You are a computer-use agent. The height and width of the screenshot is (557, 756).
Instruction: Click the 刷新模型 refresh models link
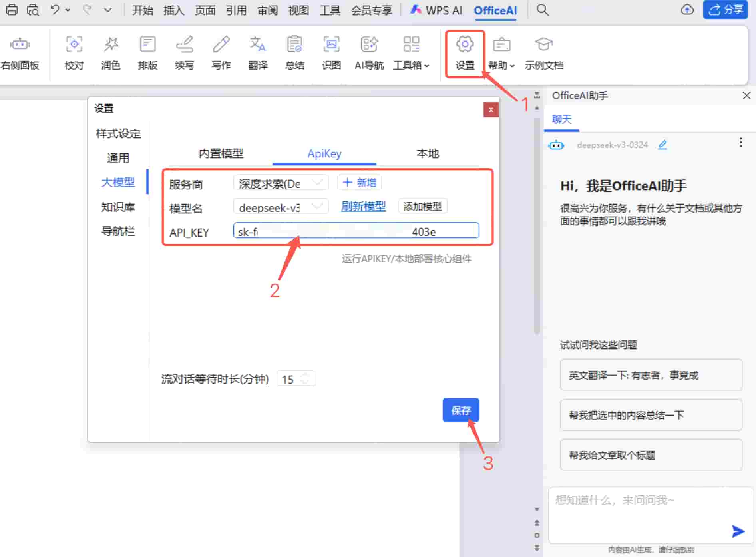(363, 207)
